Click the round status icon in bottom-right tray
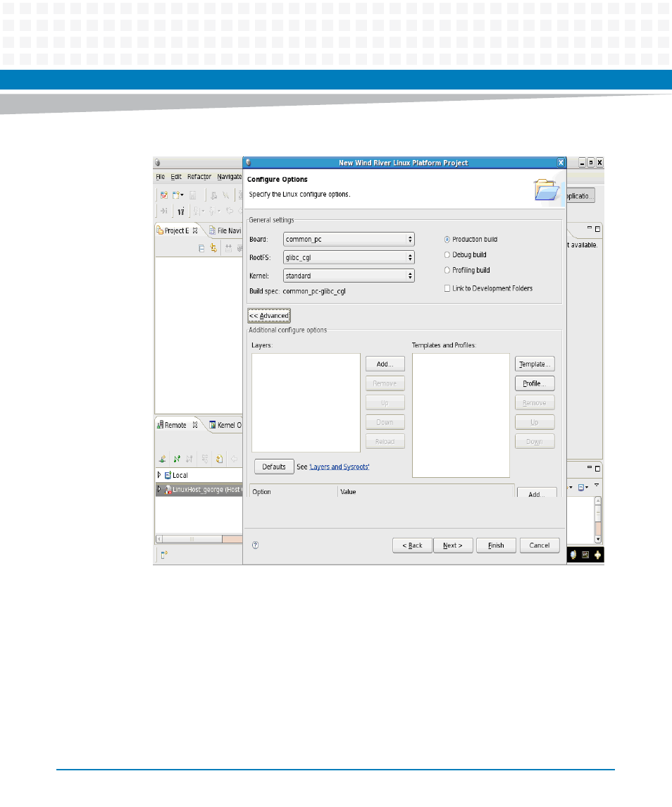Image resolution: width=672 pixels, height=807 pixels. point(573,555)
